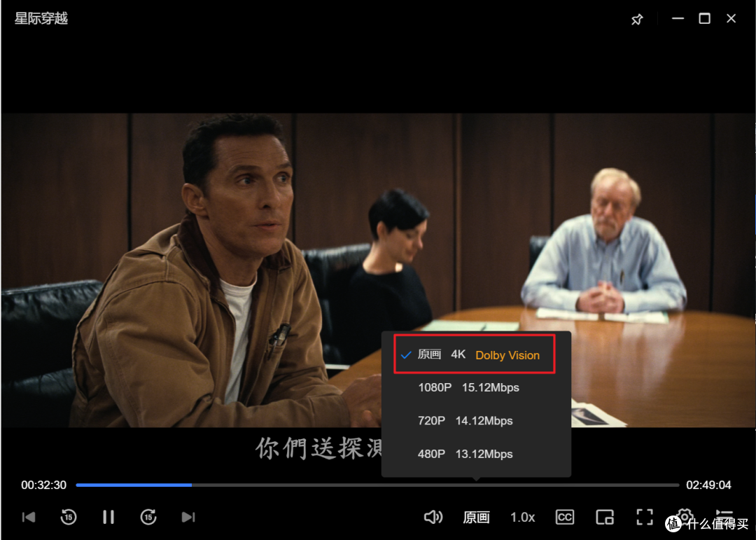
Task: Skip to the next video
Action: click(x=188, y=518)
